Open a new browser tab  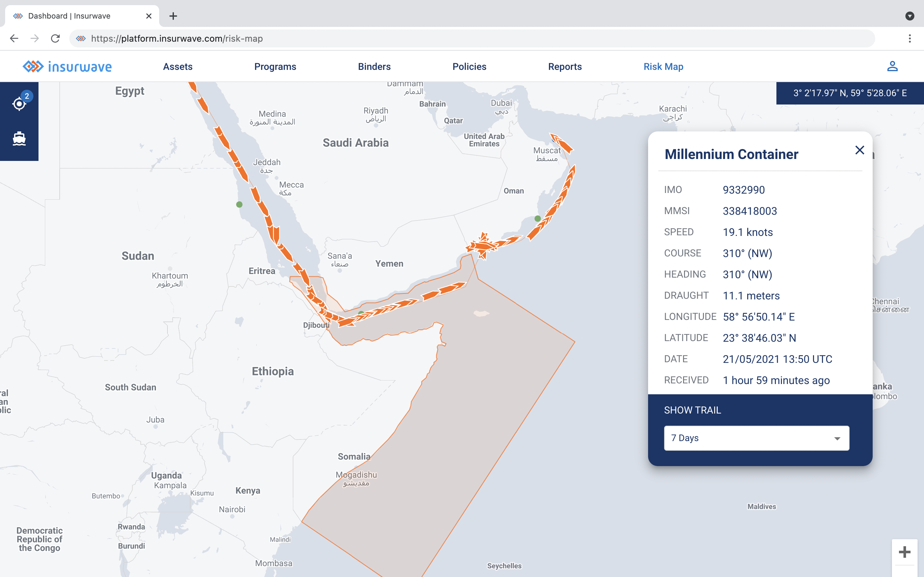click(x=173, y=16)
